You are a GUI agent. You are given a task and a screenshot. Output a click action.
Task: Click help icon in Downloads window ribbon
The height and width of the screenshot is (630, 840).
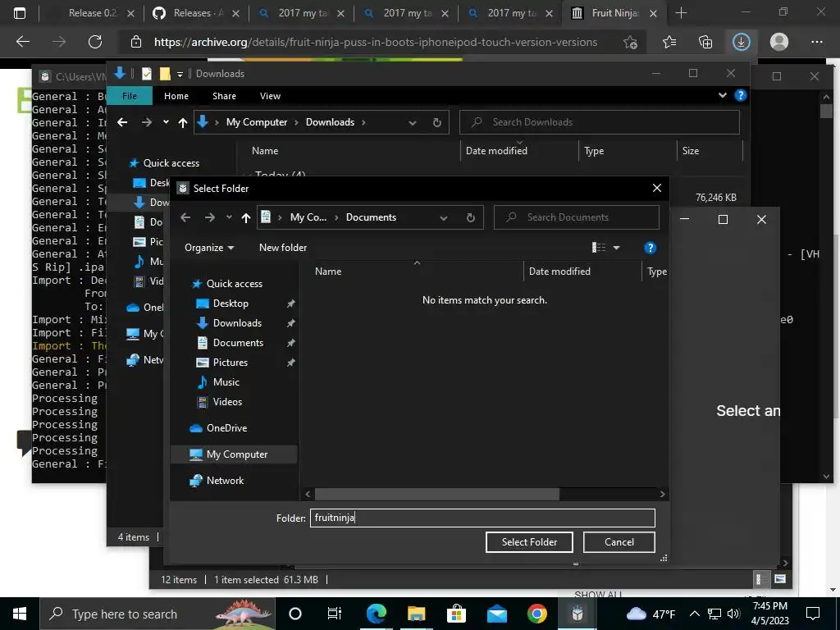(x=741, y=95)
